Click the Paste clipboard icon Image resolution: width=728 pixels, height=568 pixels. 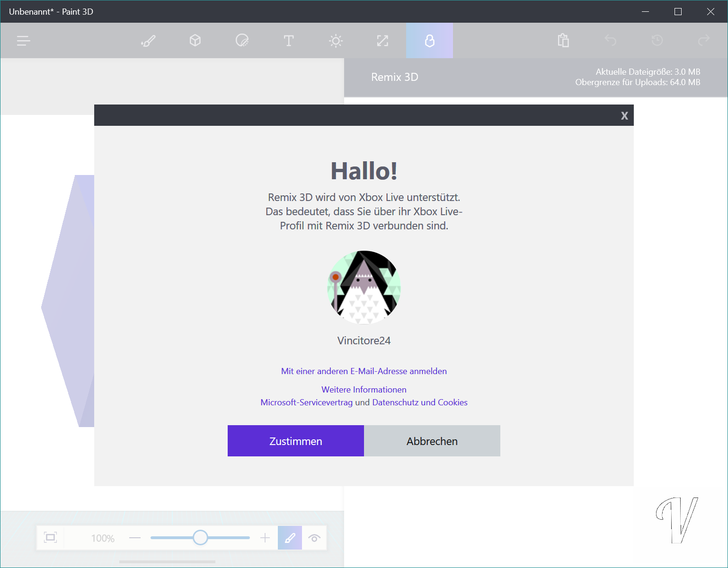(x=563, y=41)
